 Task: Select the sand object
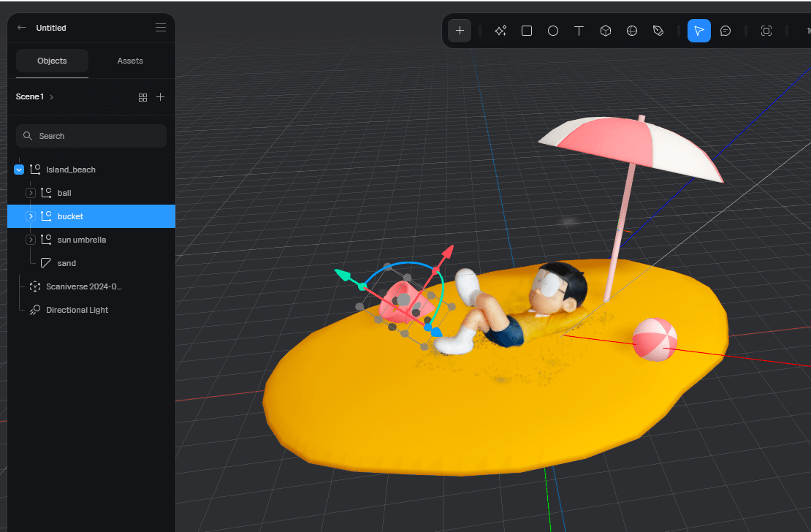91,263
